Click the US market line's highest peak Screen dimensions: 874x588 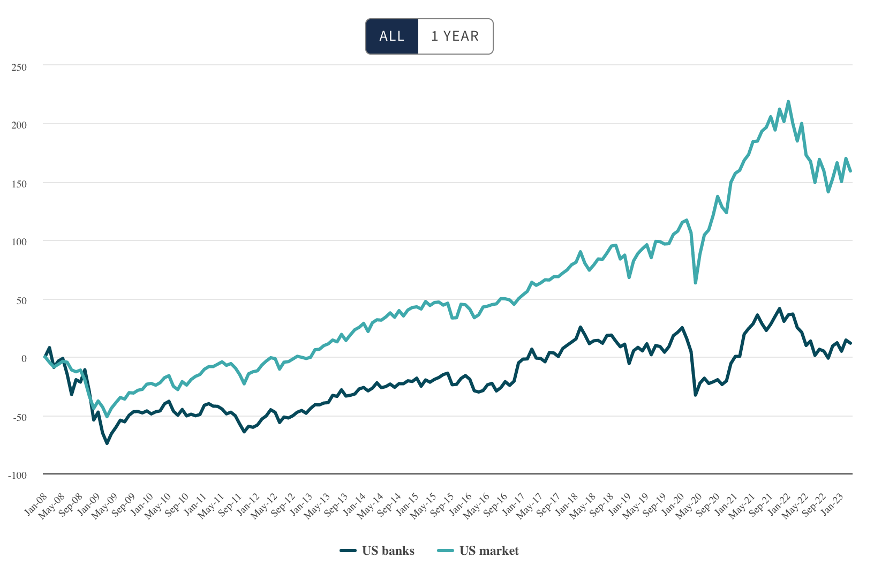788,102
